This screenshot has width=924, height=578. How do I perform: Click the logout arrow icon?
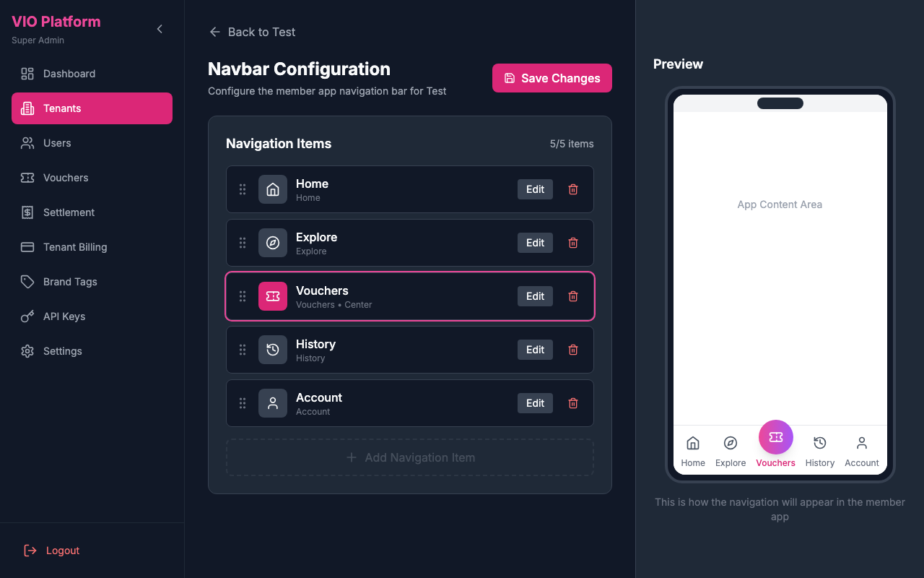click(29, 550)
